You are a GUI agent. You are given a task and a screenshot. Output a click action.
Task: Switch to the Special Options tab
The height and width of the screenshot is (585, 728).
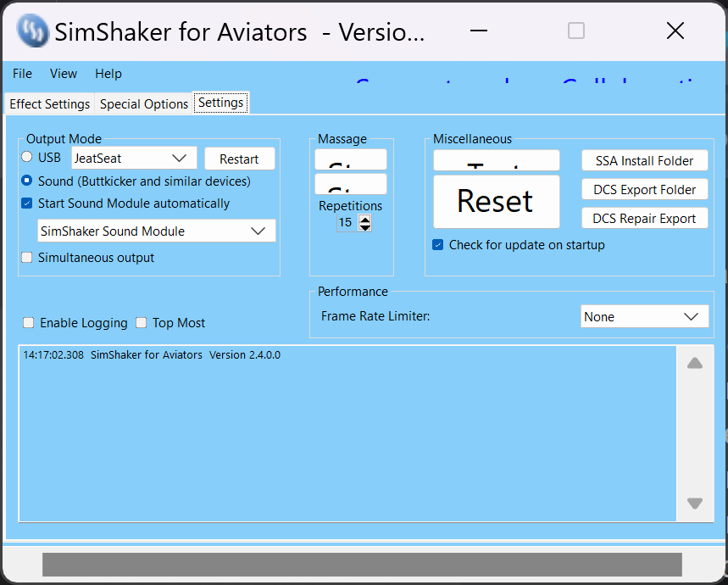pos(144,104)
